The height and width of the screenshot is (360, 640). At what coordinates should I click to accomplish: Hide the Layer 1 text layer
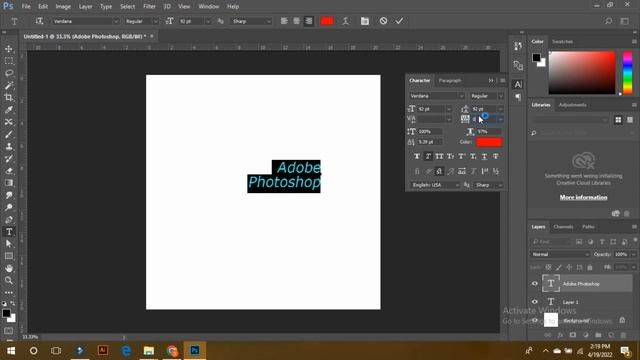pos(535,302)
